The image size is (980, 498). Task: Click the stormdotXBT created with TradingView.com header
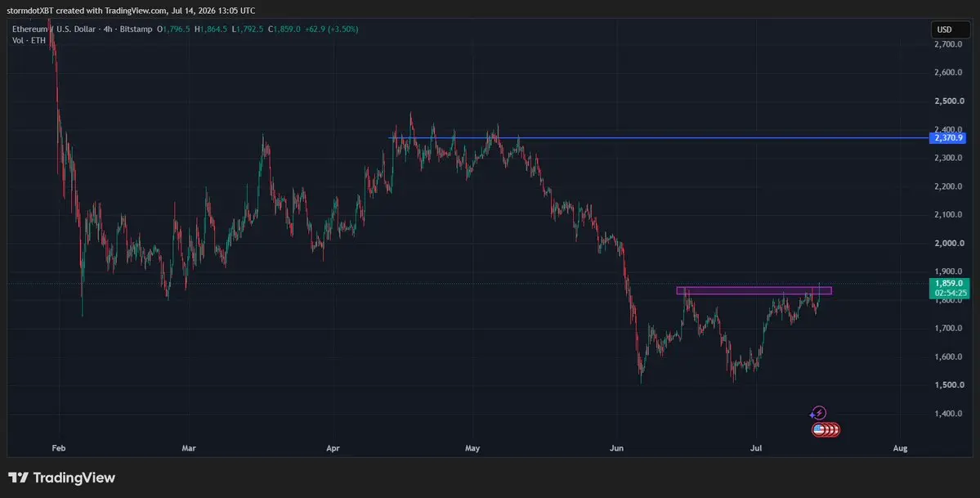pyautogui.click(x=131, y=11)
